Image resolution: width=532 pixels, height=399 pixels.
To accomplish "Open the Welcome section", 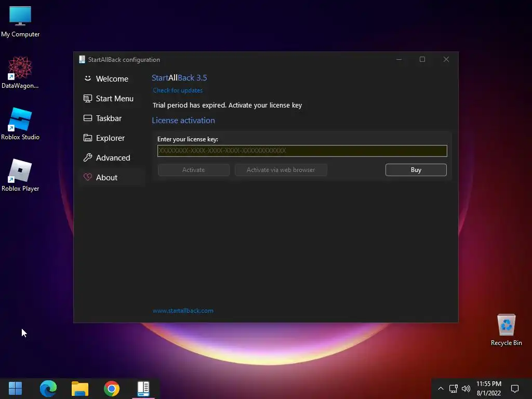I will click(x=112, y=79).
